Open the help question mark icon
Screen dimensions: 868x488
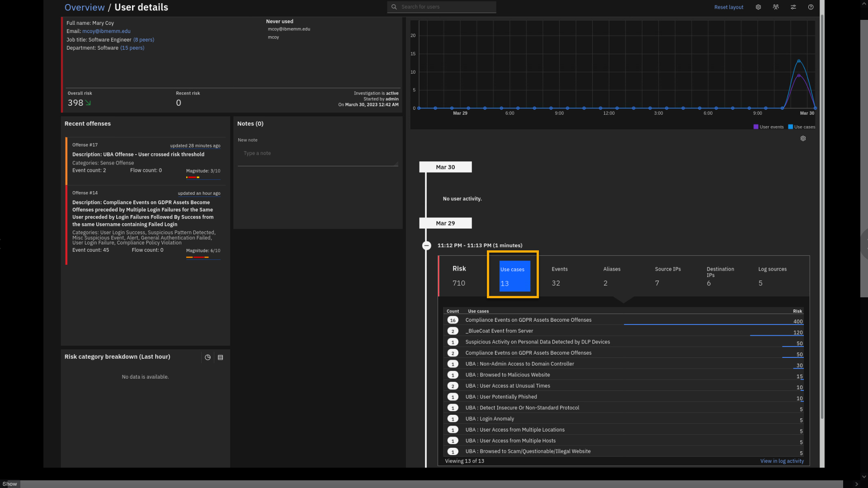(811, 7)
